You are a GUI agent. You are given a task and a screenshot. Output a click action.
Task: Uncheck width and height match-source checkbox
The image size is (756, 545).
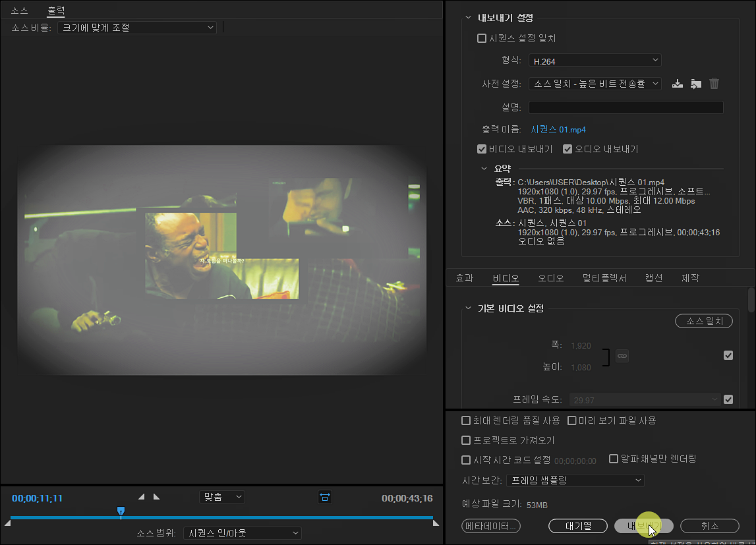click(728, 356)
